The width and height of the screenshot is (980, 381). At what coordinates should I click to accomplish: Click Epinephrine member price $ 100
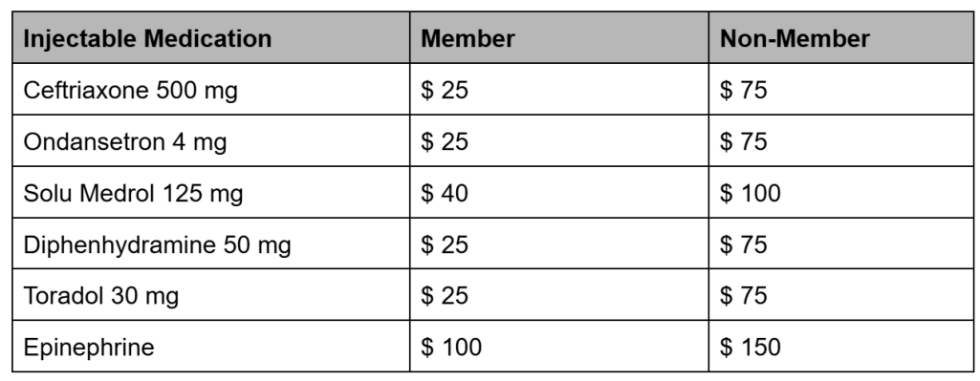coord(559,347)
